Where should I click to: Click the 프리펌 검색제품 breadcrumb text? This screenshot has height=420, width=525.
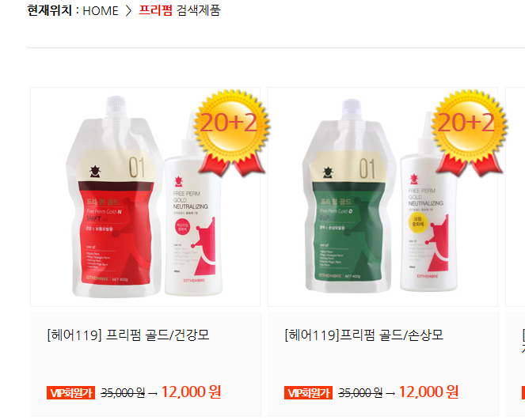click(180, 10)
